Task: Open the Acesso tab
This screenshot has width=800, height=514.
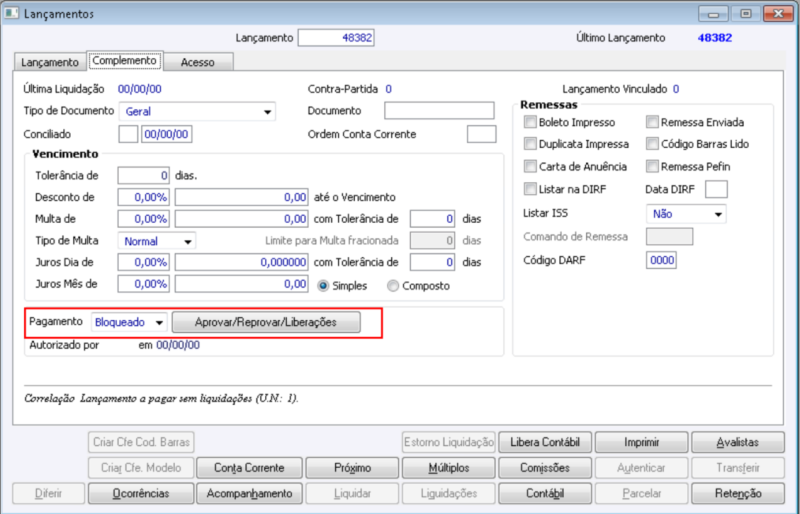Action: click(198, 62)
